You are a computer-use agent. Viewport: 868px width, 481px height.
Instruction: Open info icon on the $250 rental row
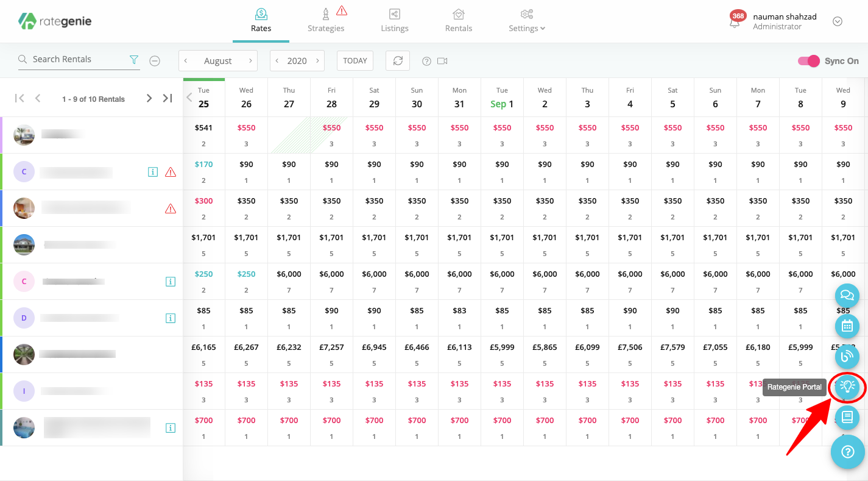pyautogui.click(x=171, y=282)
